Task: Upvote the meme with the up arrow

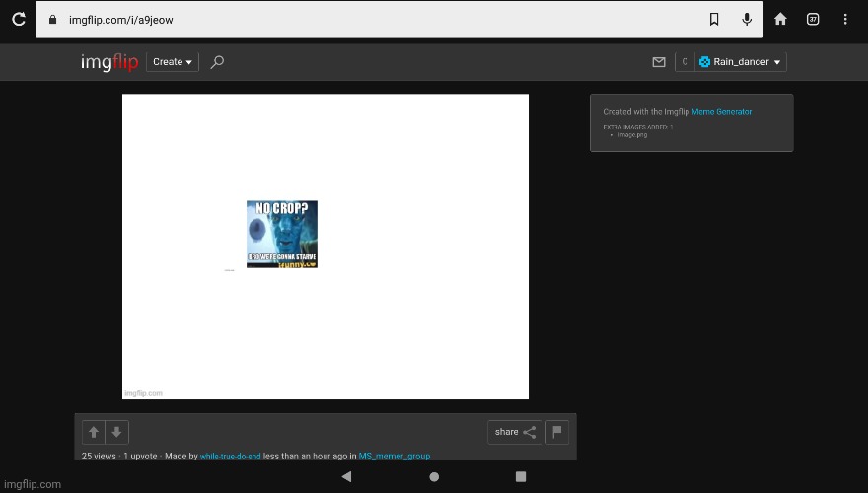Action: tap(93, 432)
